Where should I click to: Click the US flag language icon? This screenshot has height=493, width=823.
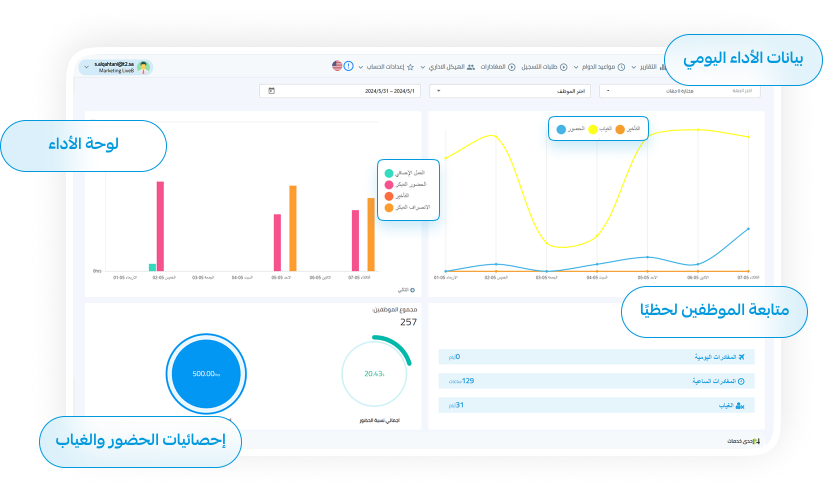pyautogui.click(x=337, y=66)
